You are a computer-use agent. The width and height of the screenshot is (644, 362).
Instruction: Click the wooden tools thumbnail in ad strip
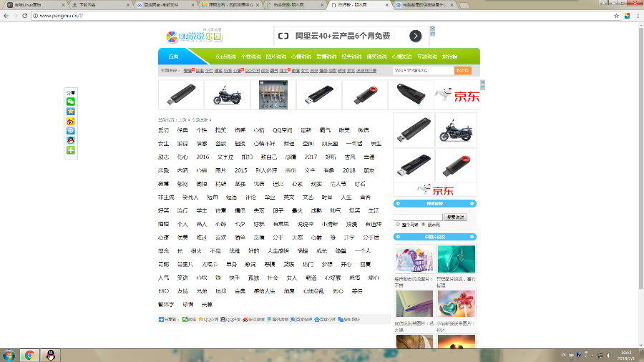[273, 95]
